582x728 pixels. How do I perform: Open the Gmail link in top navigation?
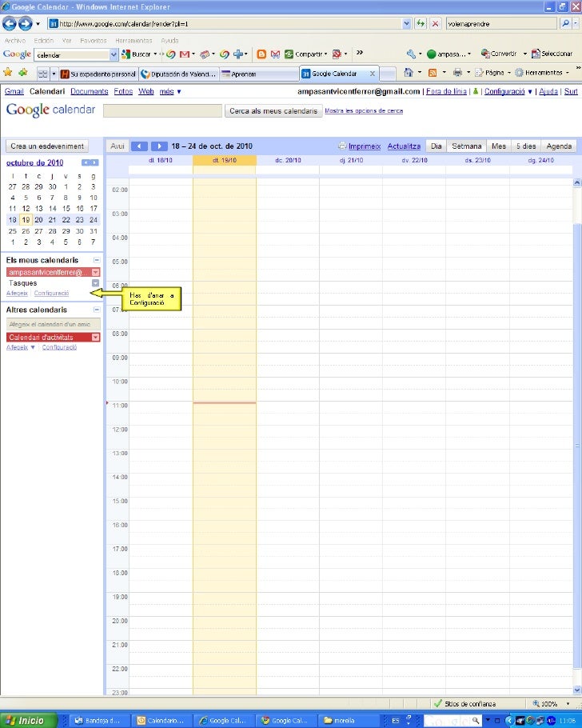tap(14, 91)
